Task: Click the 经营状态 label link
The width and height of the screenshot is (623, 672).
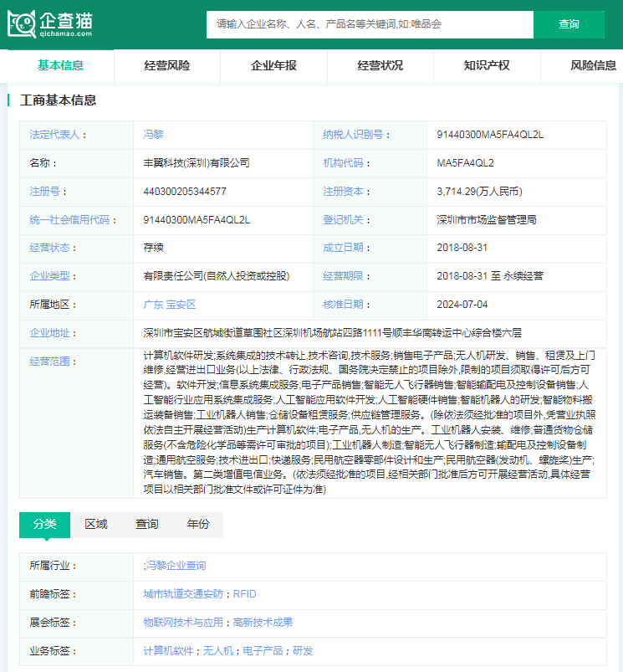Action: click(x=49, y=248)
